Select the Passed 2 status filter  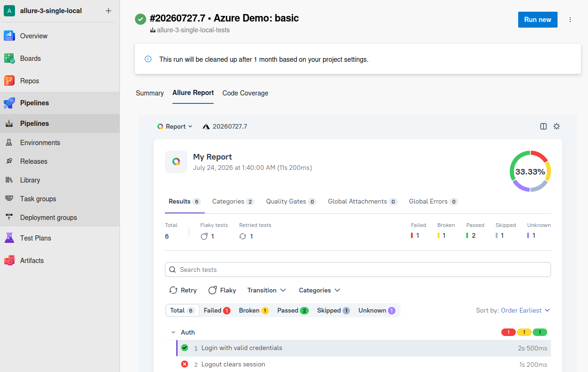[293, 310]
